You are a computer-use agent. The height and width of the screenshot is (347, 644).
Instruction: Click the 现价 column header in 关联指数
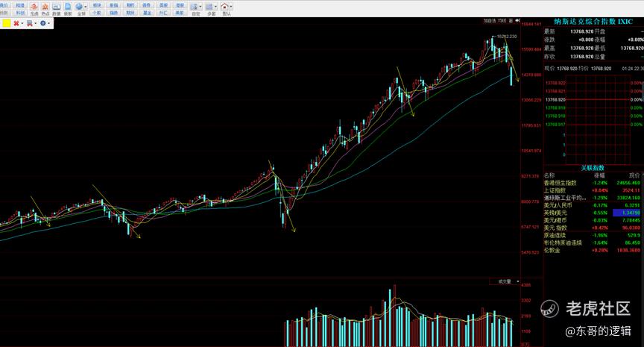(634, 175)
